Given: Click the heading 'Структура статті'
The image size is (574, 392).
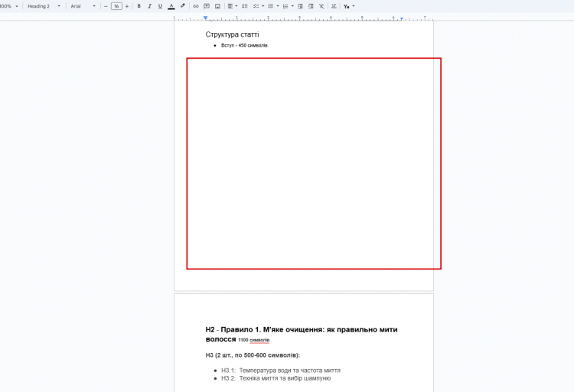Looking at the screenshot, I should click(x=232, y=34).
